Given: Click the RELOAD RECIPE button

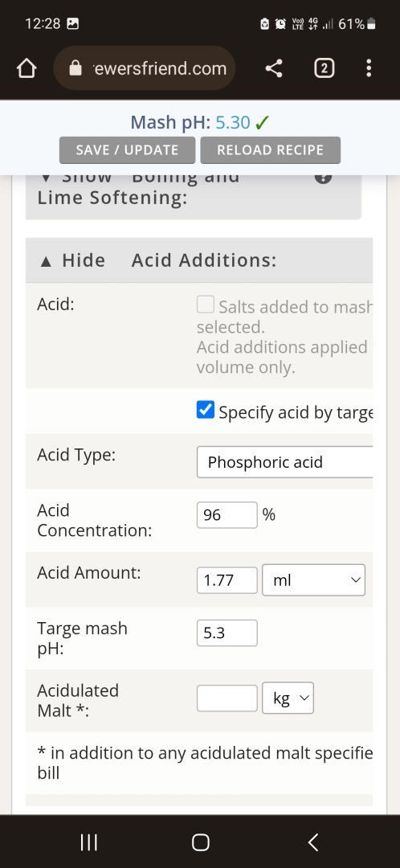Looking at the screenshot, I should 270,150.
